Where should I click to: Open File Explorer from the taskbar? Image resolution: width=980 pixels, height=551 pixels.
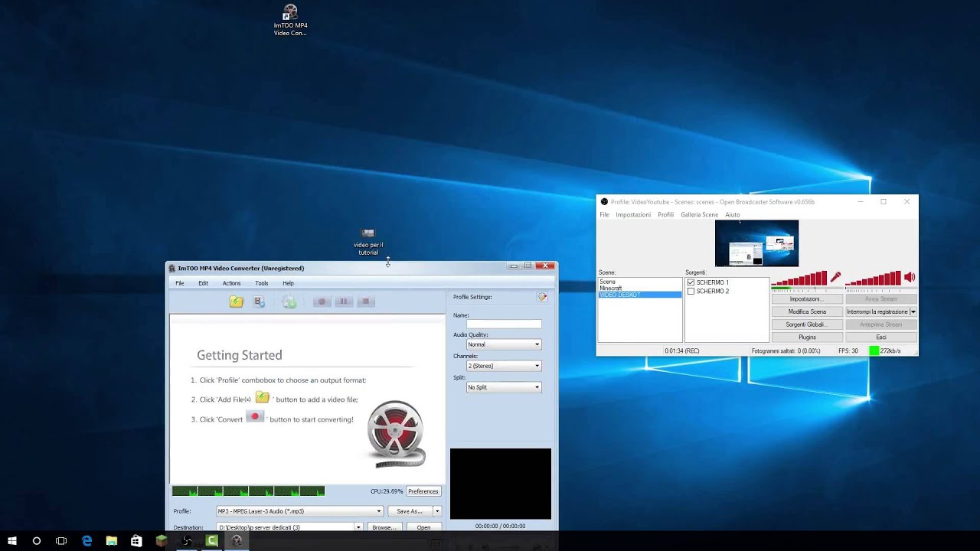click(x=112, y=541)
